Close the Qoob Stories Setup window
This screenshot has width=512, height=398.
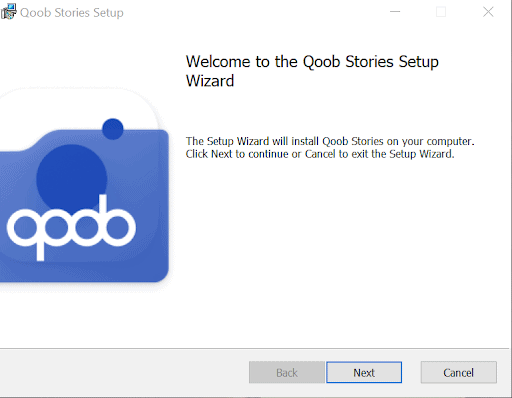488,12
